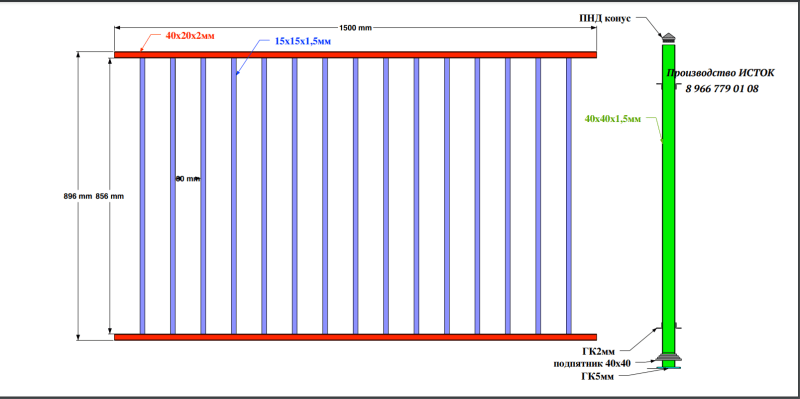The width and height of the screenshot is (800, 399).
Task: Click the 856 mm height dimension
Action: tap(110, 196)
